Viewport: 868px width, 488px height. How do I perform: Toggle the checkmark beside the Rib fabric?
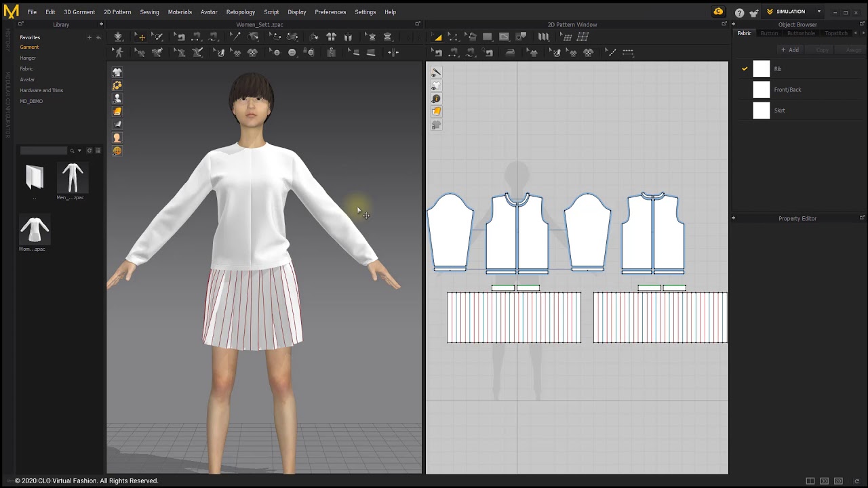pos(745,68)
